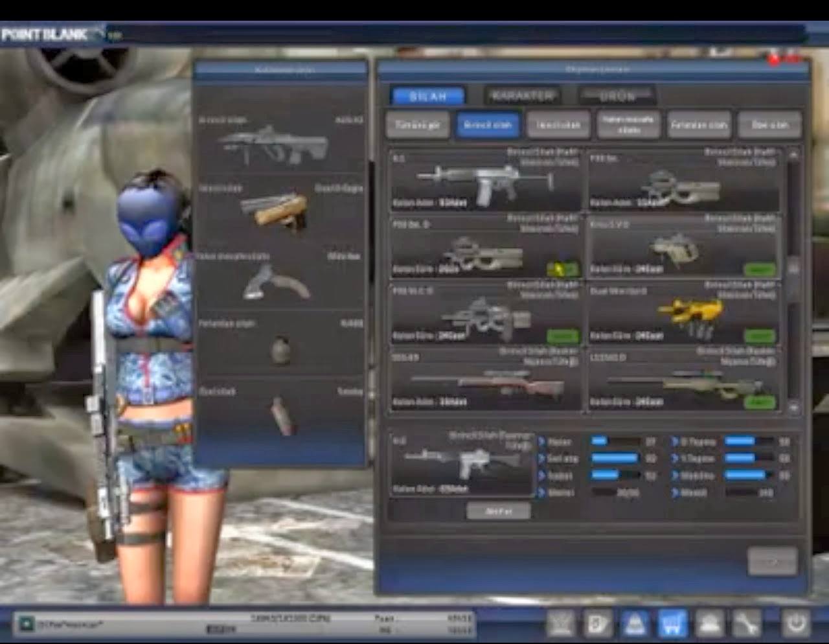Show all weapons with the first gray filter button

418,125
